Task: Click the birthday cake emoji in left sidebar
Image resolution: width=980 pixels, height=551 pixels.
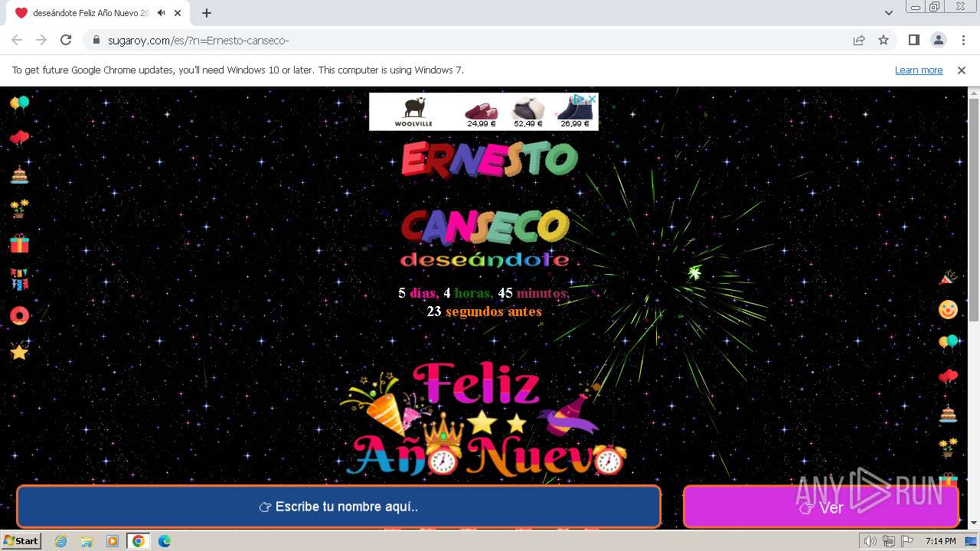Action: point(19,174)
